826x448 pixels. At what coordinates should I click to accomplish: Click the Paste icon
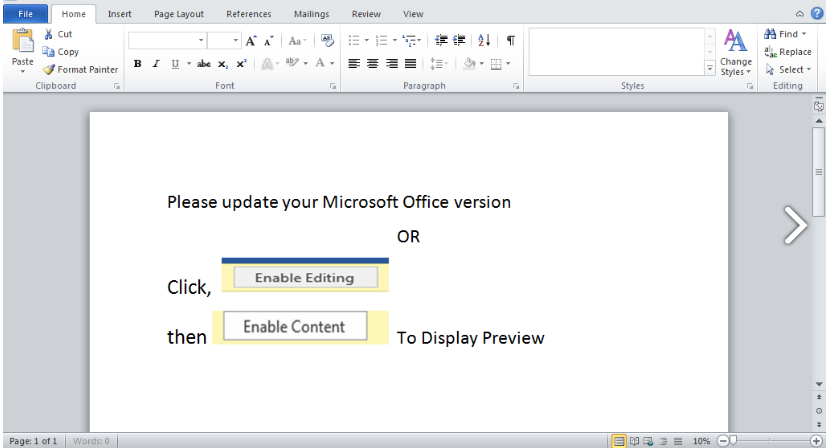[x=23, y=41]
